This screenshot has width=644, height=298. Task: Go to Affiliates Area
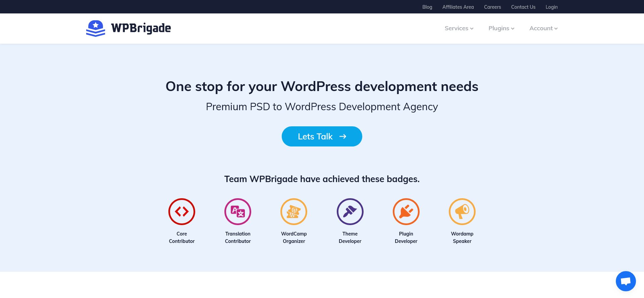(x=458, y=7)
